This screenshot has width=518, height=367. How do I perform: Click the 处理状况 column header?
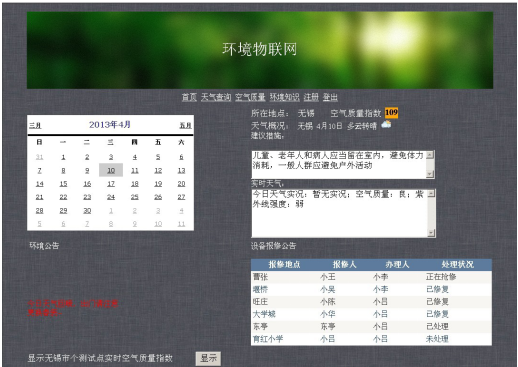pyautogui.click(x=457, y=265)
